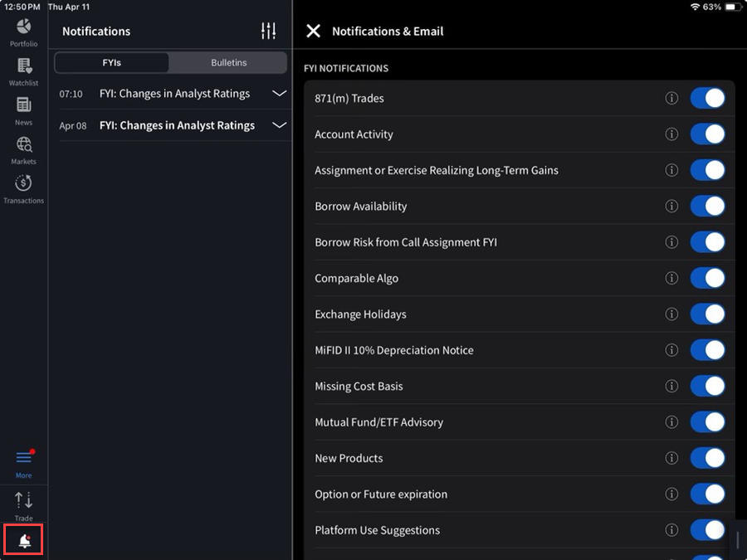Show info for Platform Use Suggestions

[x=671, y=530]
